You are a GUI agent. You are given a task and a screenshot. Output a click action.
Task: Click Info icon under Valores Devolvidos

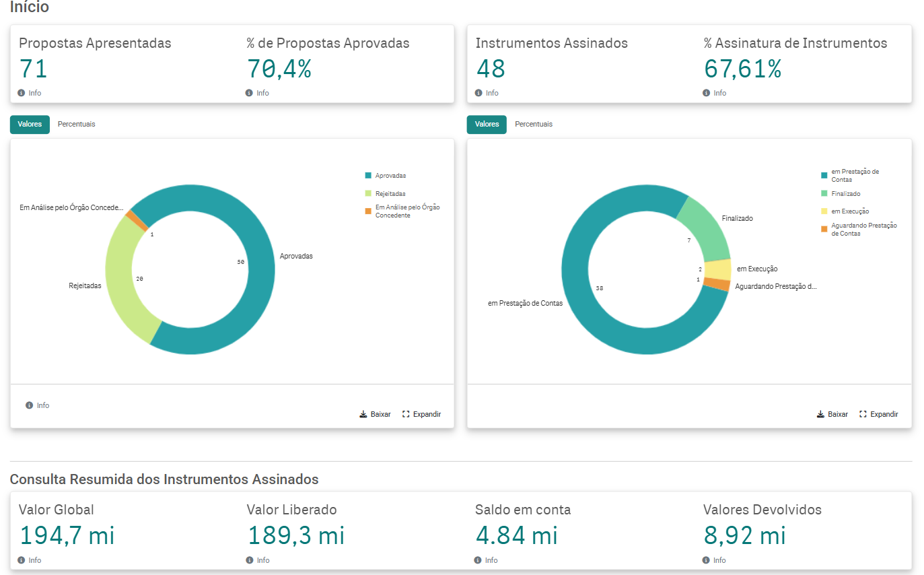pyautogui.click(x=706, y=560)
